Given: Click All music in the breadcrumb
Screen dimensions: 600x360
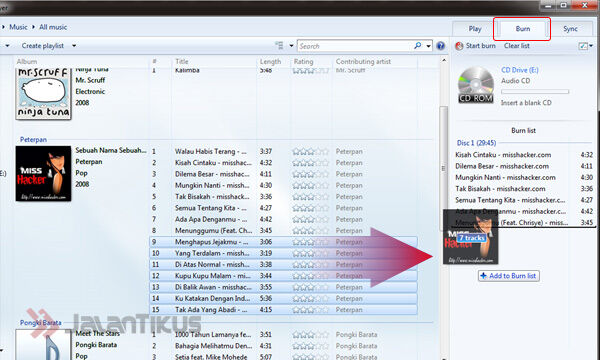Looking at the screenshot, I should click(53, 27).
